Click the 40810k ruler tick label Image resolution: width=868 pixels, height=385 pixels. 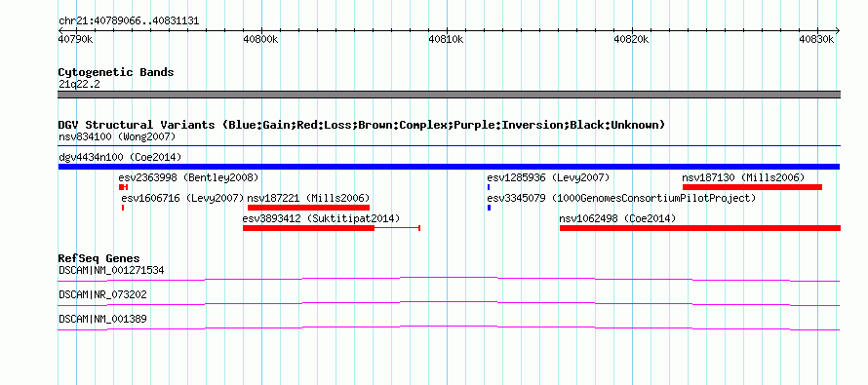446,39
